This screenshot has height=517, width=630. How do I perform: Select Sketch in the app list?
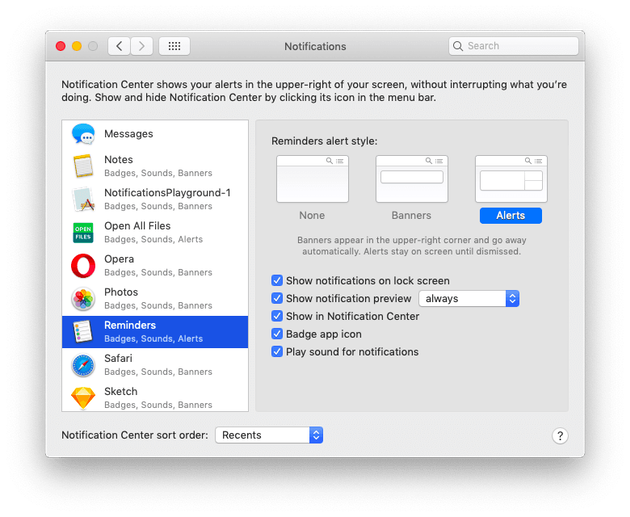(x=155, y=398)
